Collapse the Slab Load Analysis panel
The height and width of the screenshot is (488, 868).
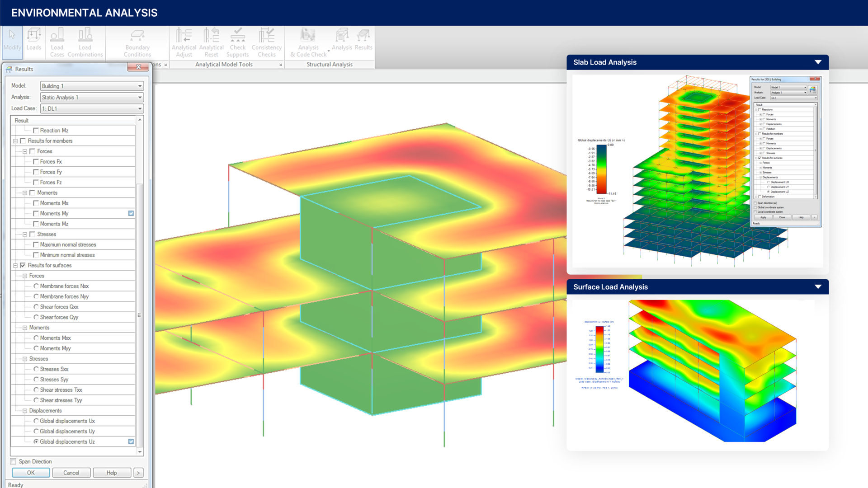[818, 62]
